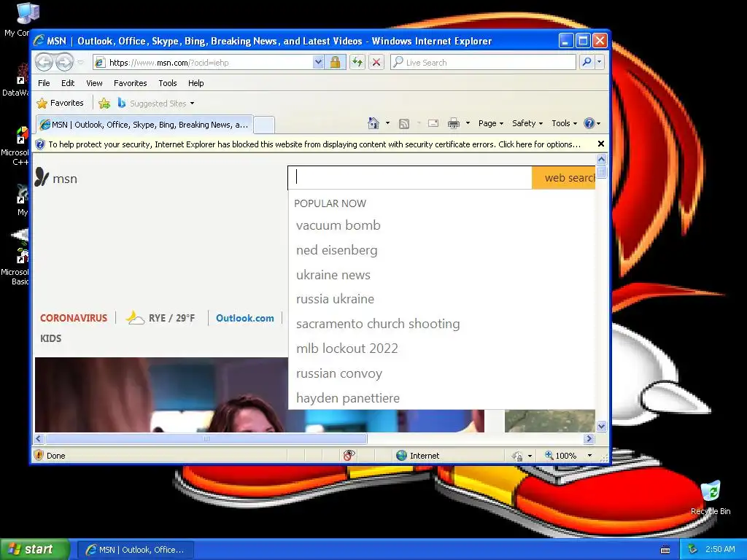Select 'sacramento church shooting' suggestion

point(378,324)
